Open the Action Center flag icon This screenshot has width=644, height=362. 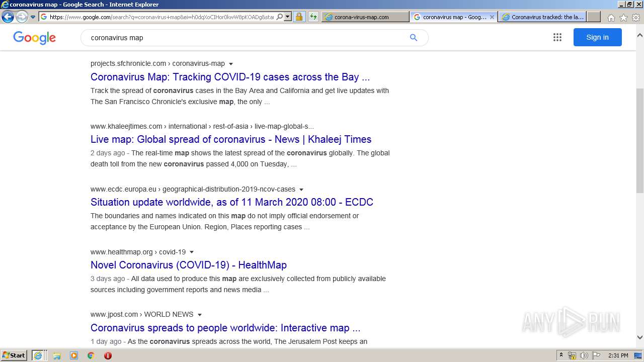[596, 355]
